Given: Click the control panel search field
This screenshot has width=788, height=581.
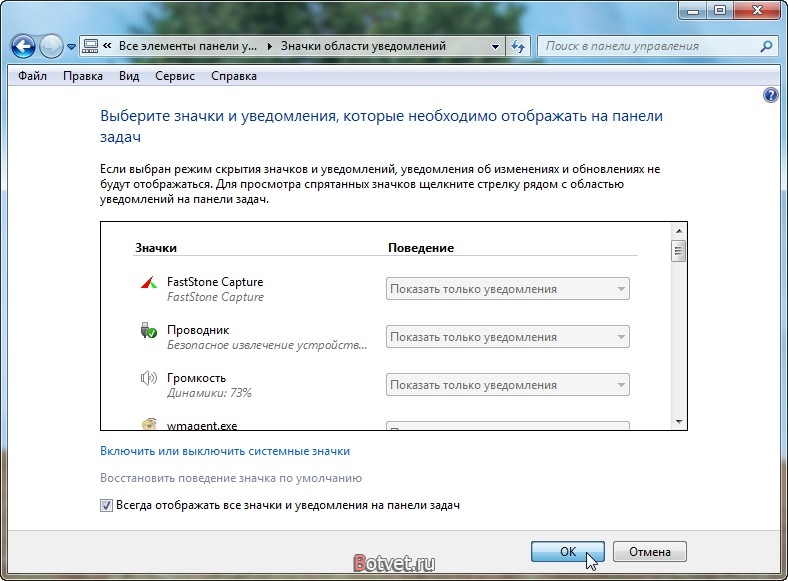Looking at the screenshot, I should 648,46.
